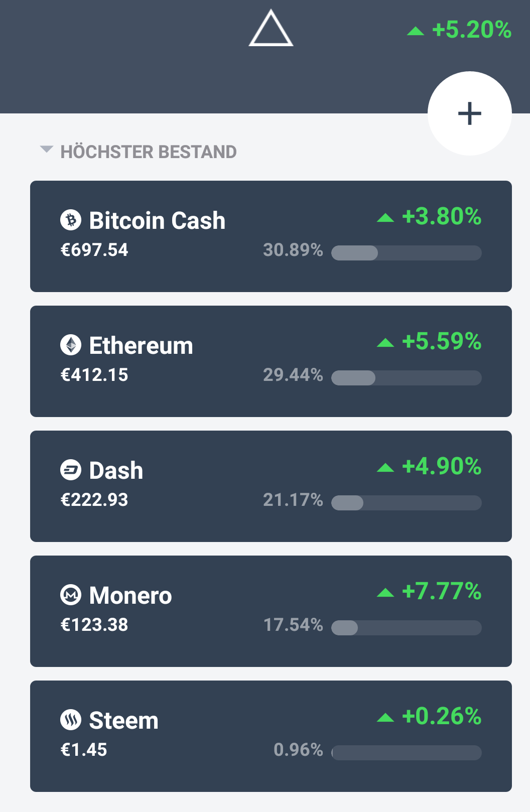Open the Höchster Bestand sort dropdown arrow
This screenshot has height=812, width=530.
pyautogui.click(x=47, y=149)
